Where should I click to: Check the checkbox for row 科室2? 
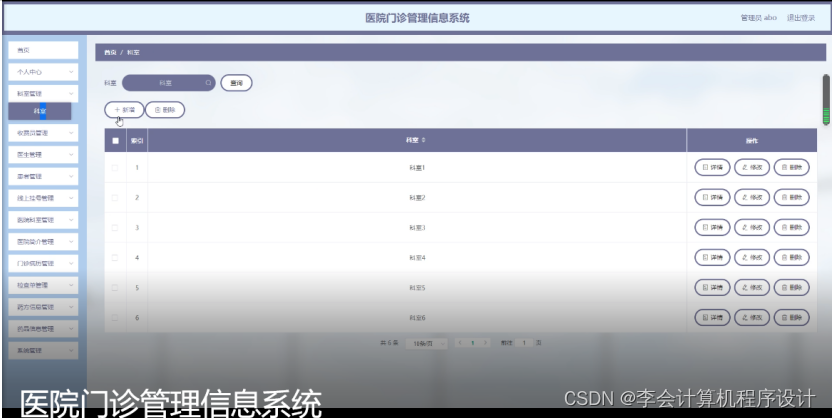pos(115,197)
